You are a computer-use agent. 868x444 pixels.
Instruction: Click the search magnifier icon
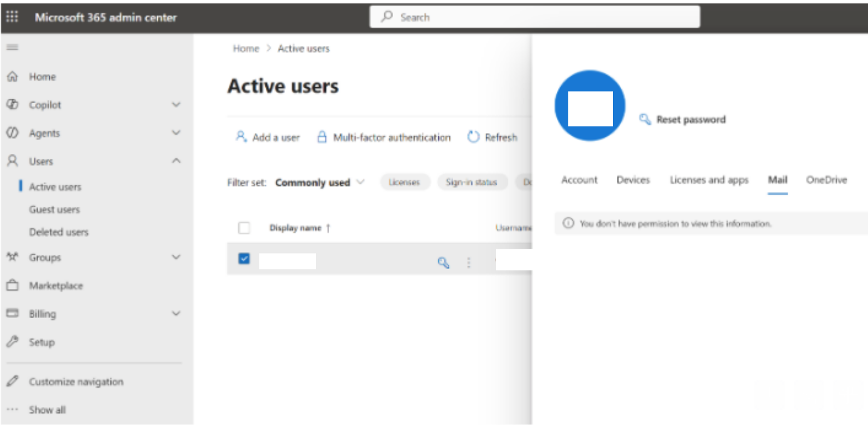tap(387, 16)
